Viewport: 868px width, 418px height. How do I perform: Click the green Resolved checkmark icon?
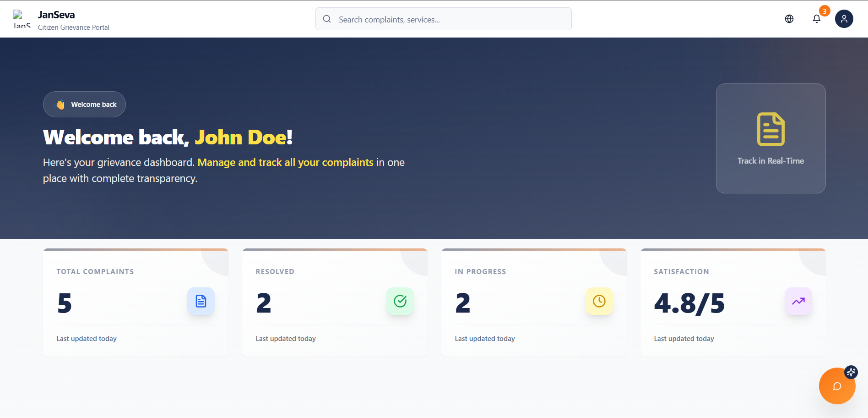click(400, 301)
